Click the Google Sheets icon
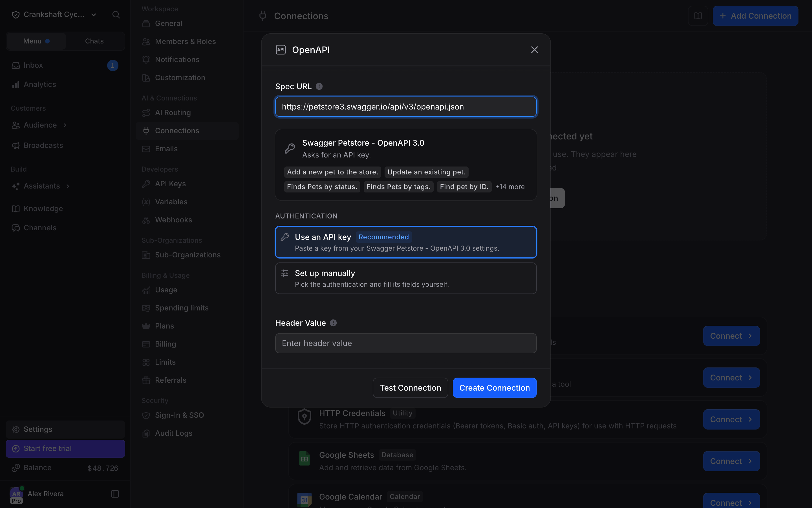812x508 pixels. click(x=304, y=459)
